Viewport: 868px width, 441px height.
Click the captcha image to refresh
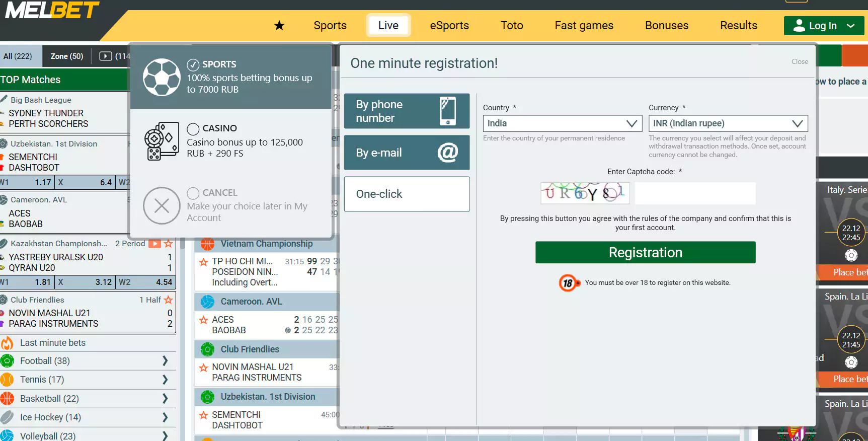click(x=585, y=193)
